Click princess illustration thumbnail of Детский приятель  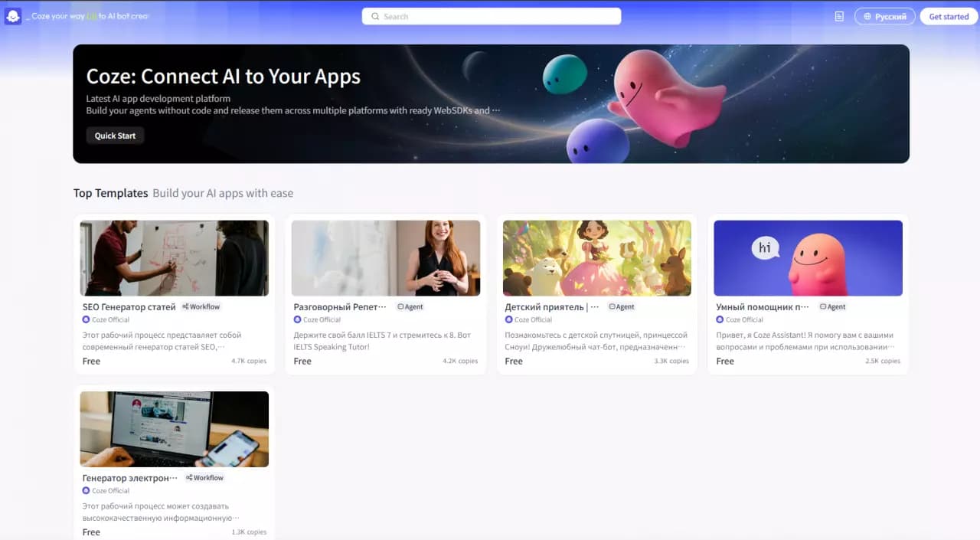coord(597,258)
